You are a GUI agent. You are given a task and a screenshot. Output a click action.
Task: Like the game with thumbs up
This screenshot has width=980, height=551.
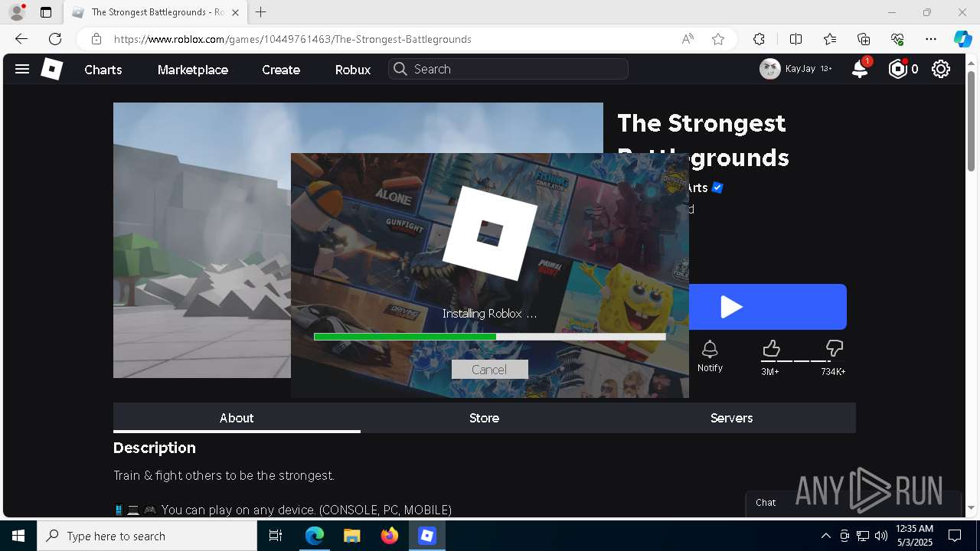click(771, 350)
